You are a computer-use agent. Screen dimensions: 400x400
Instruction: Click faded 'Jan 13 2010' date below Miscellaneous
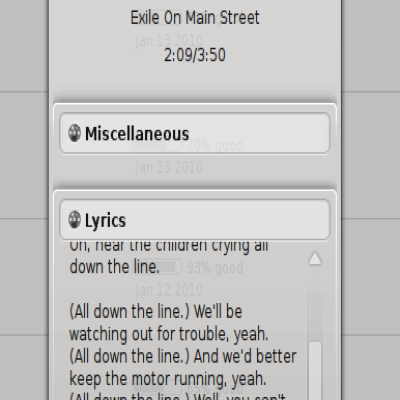tap(169, 168)
